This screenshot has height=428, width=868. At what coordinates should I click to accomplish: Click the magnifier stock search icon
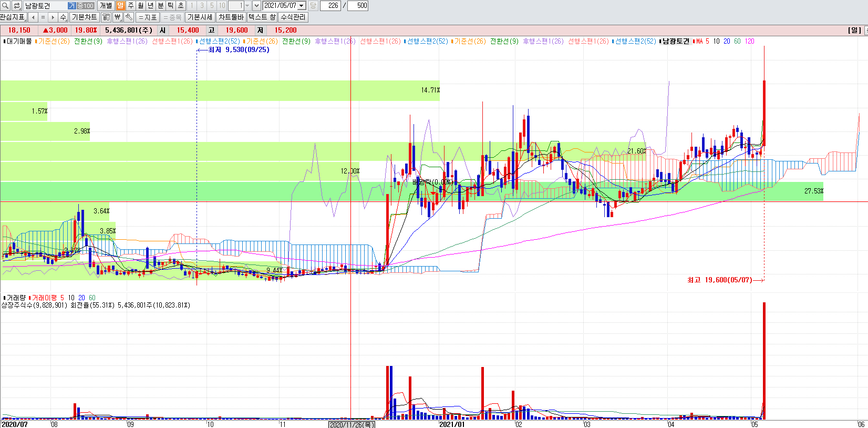(x=5, y=5)
